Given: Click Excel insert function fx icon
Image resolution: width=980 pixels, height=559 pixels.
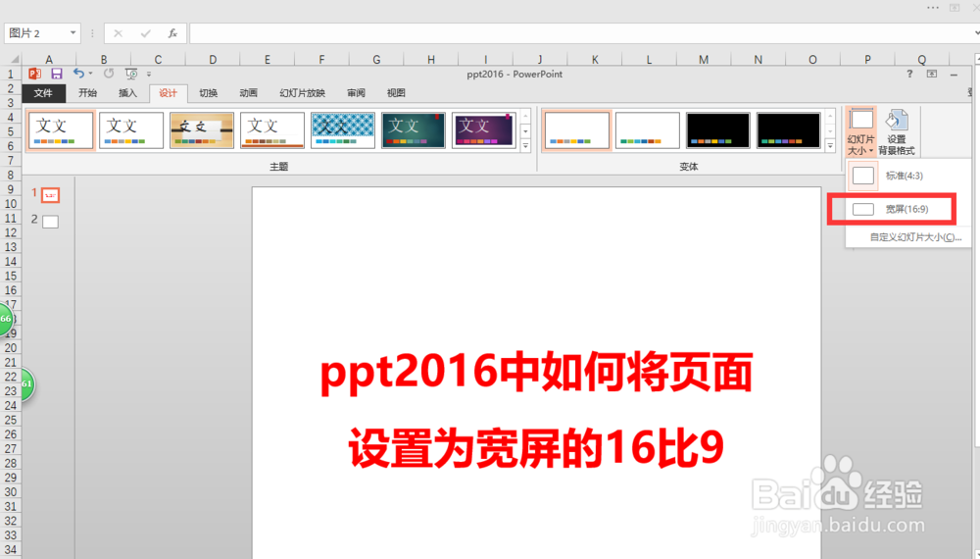Looking at the screenshot, I should click(x=172, y=33).
